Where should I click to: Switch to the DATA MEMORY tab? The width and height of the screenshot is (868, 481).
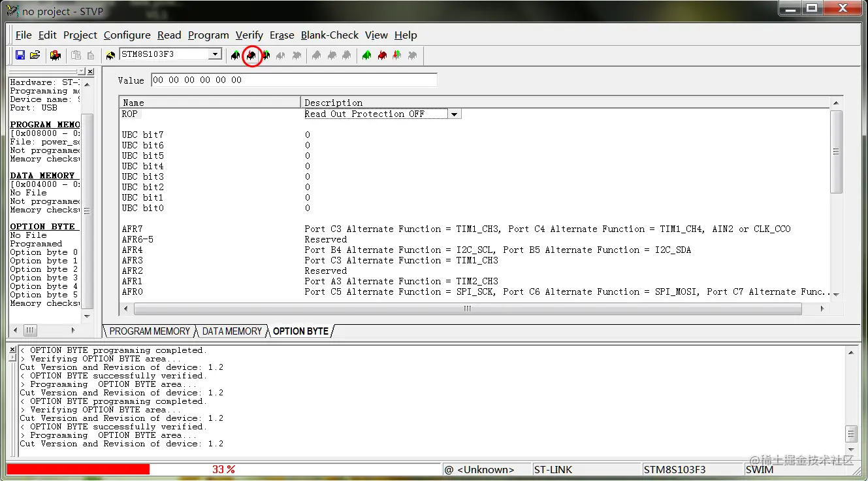pos(232,331)
